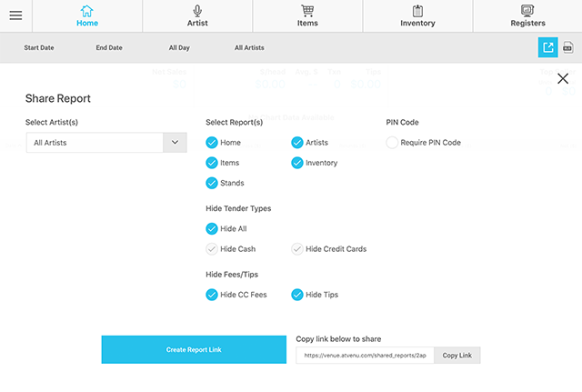Open the Start Date filter
Image resolution: width=582 pixels, height=392 pixels.
pos(39,47)
